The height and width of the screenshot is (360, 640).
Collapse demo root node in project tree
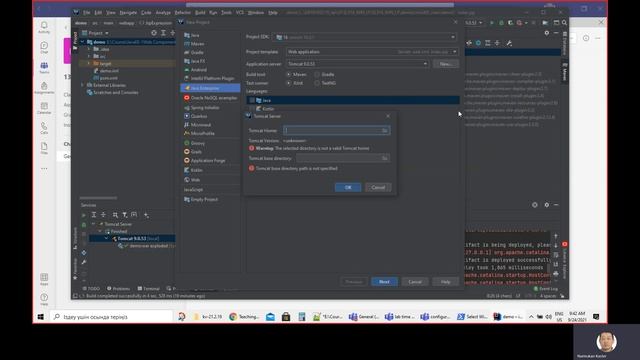click(83, 42)
